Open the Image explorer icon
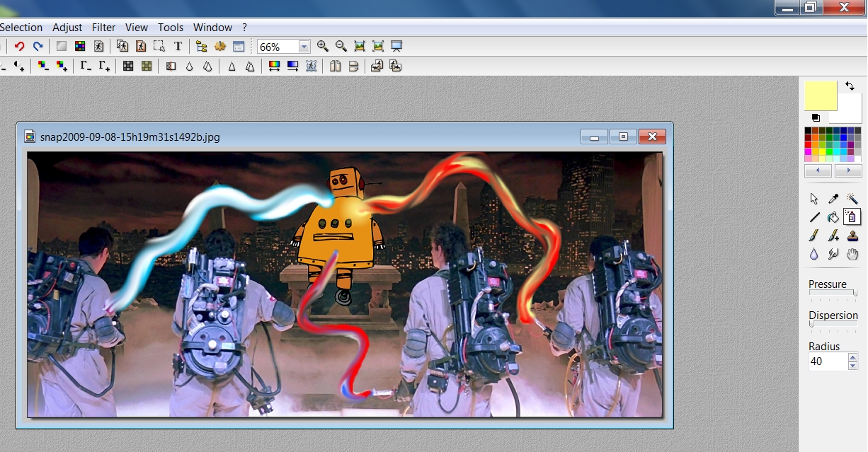The width and height of the screenshot is (868, 452). click(x=202, y=46)
